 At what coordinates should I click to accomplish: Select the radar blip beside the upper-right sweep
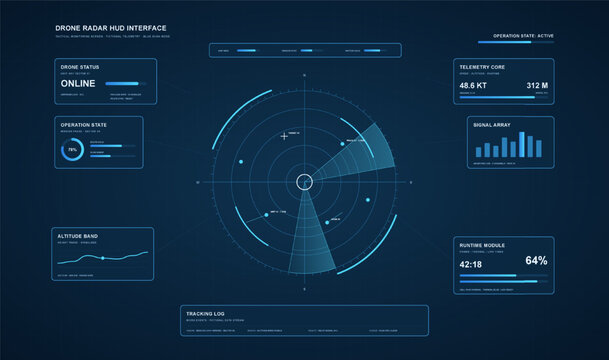coord(342,144)
